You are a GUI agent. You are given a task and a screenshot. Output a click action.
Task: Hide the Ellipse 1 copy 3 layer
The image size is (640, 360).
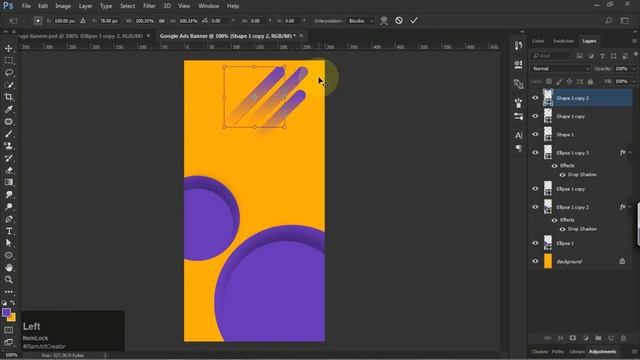(535, 153)
